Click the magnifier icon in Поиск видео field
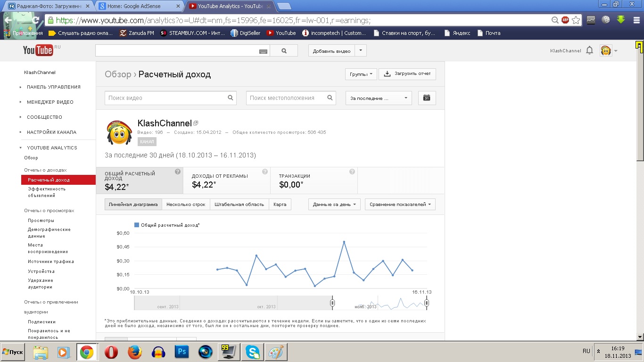The image size is (644, 362). coord(231,98)
